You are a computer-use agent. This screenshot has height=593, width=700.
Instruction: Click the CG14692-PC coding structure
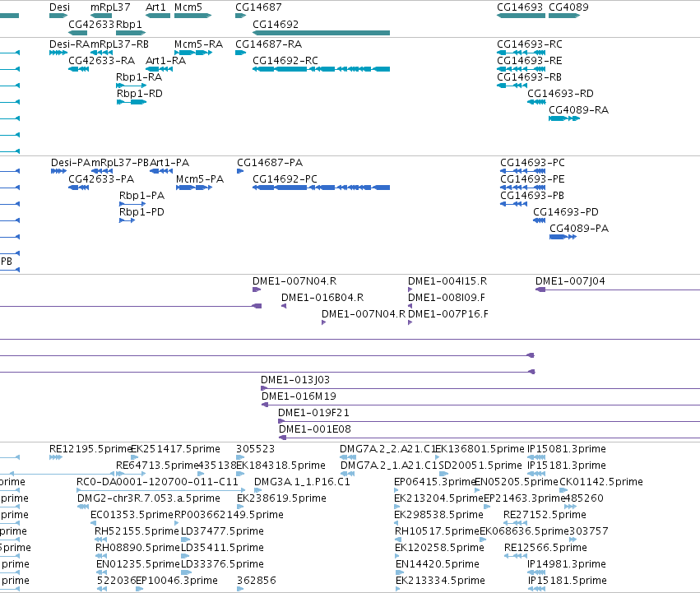tap(321, 188)
